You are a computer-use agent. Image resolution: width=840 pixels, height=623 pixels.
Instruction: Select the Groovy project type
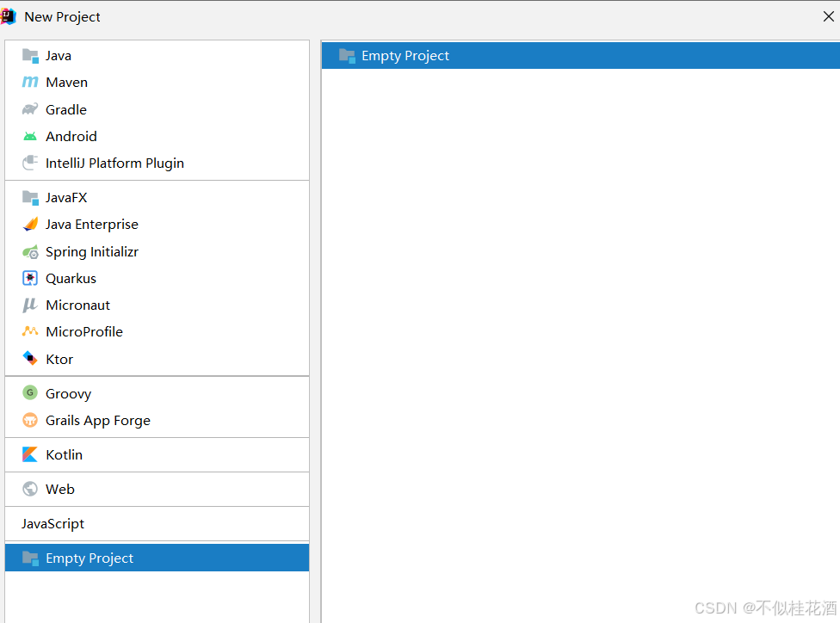[157, 393]
